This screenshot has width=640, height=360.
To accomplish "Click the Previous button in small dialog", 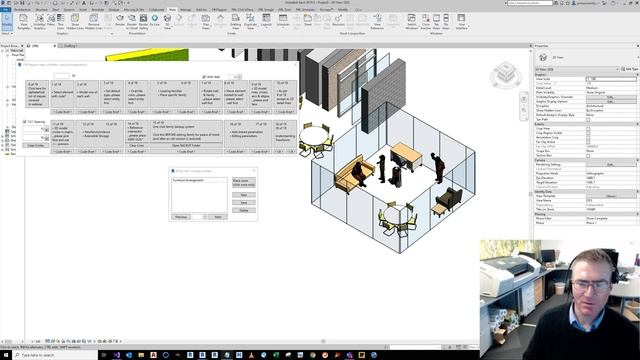I will [181, 217].
